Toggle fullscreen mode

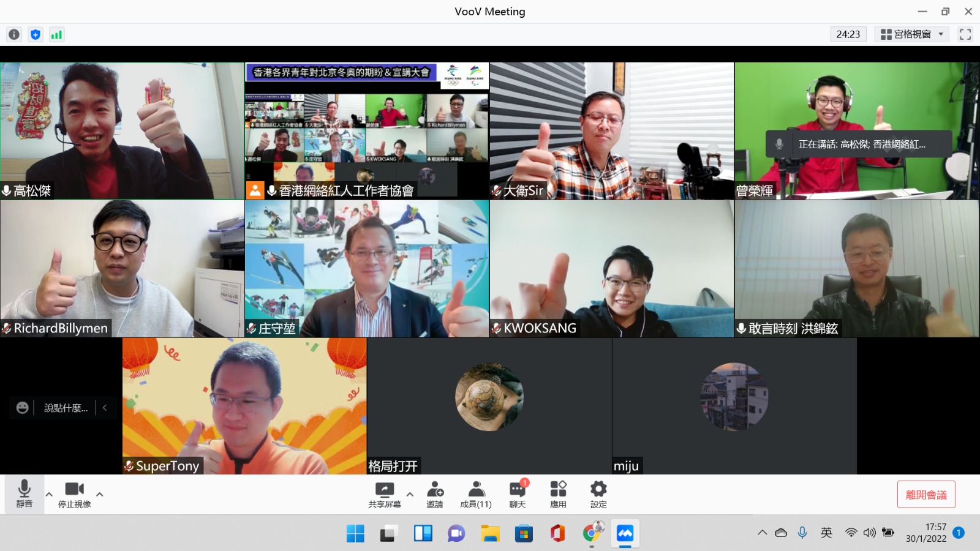[965, 34]
